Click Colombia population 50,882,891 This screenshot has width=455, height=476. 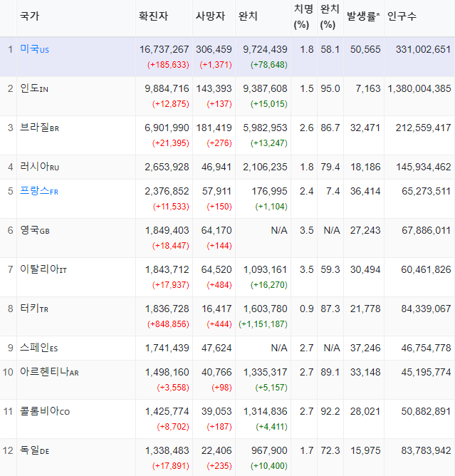(x=427, y=411)
